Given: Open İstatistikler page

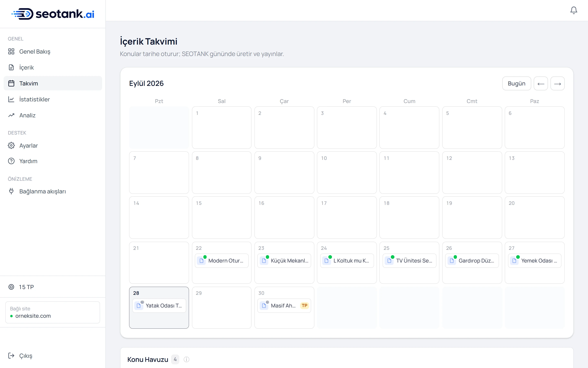Looking at the screenshot, I should click(x=53, y=99).
